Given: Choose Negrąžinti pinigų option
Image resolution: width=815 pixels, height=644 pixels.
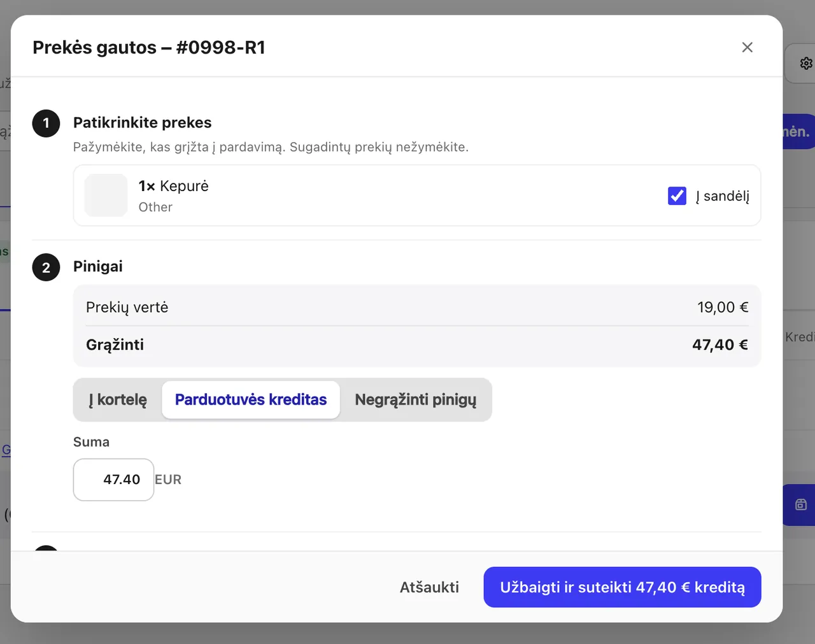Looking at the screenshot, I should click(415, 399).
